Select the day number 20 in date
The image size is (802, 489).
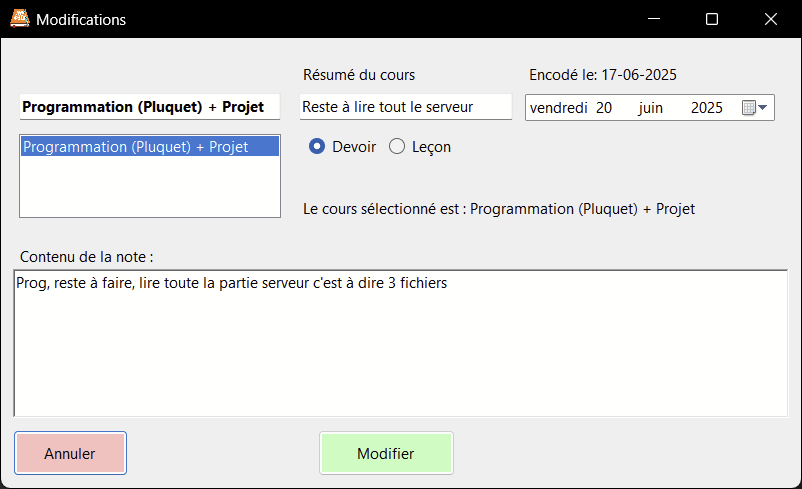click(x=604, y=108)
